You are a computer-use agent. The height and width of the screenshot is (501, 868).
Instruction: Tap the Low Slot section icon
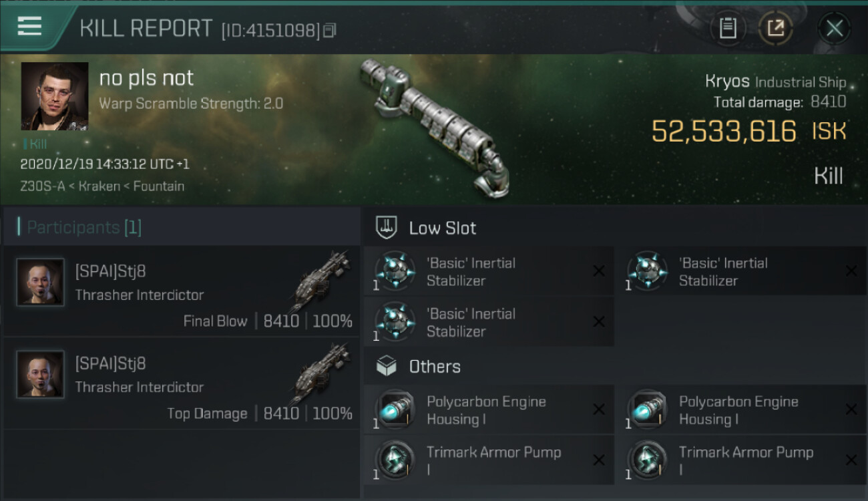[387, 228]
